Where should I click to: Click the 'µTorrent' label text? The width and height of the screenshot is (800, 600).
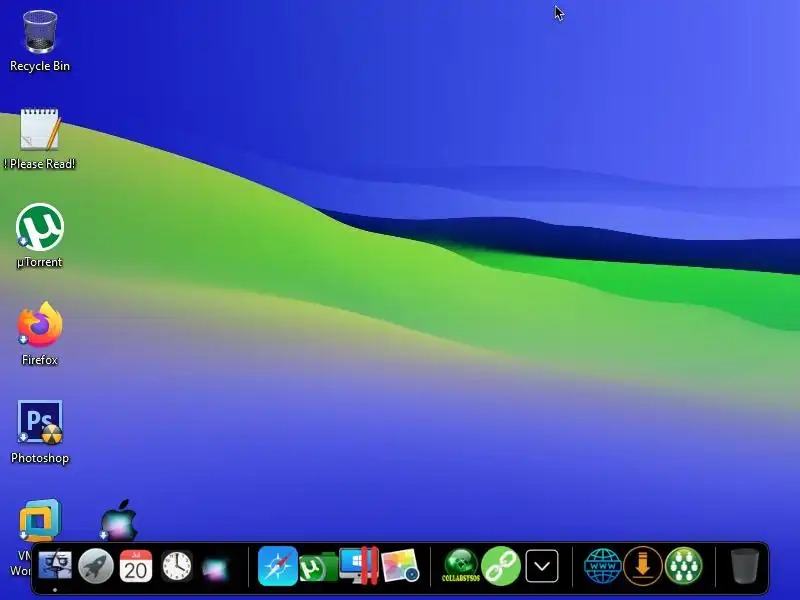(x=39, y=262)
